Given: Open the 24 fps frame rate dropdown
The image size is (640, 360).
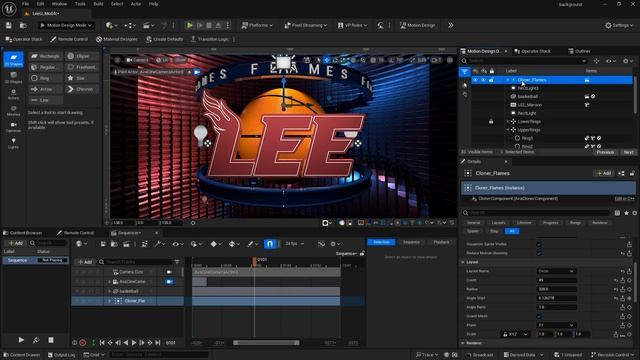Looking at the screenshot, I should (x=294, y=244).
